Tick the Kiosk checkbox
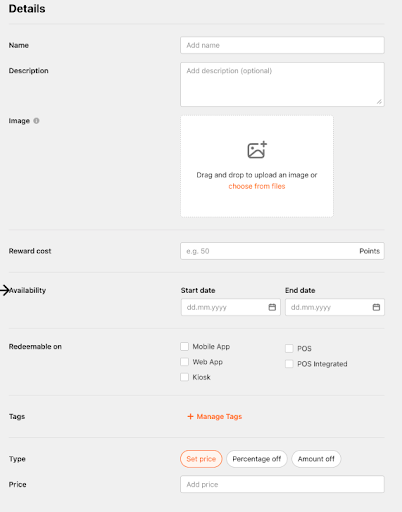This screenshot has height=512, width=402. (x=184, y=377)
